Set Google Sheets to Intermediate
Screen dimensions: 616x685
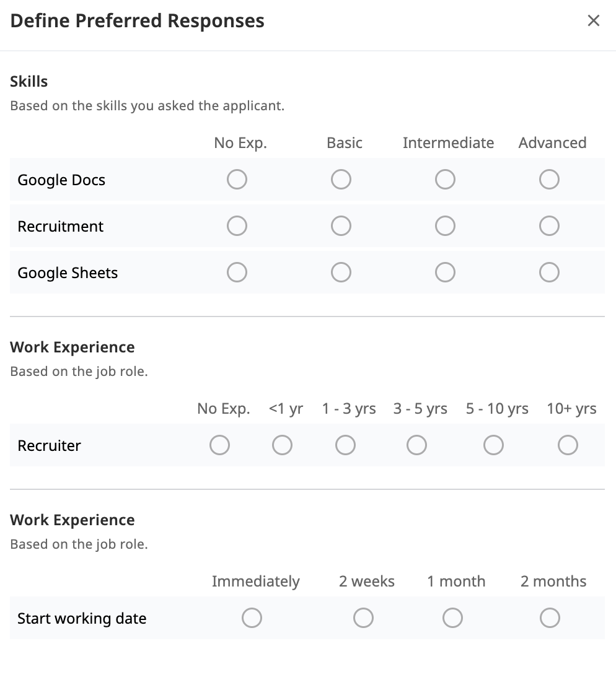click(x=445, y=273)
